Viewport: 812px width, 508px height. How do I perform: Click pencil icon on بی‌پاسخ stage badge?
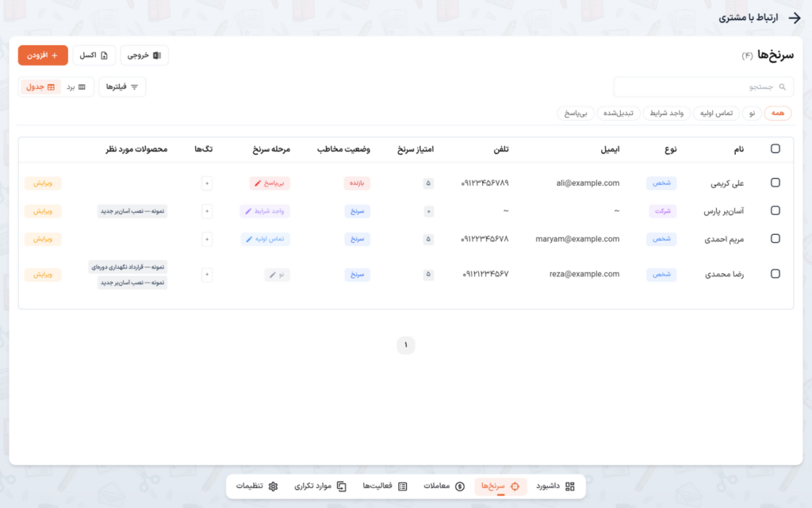pos(258,183)
